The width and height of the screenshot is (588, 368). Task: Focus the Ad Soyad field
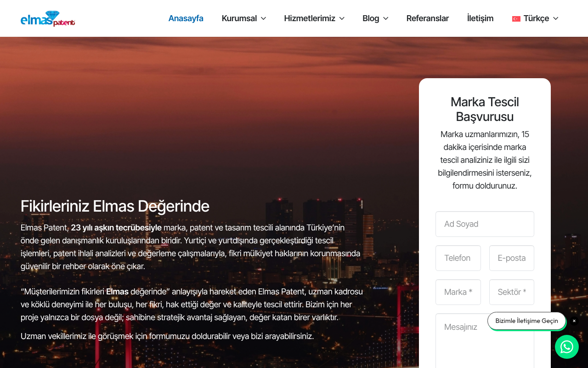(x=485, y=224)
